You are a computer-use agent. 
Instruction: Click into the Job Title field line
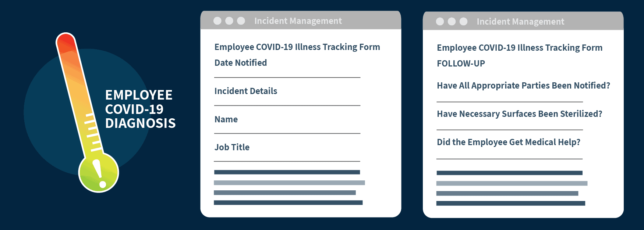287,161
